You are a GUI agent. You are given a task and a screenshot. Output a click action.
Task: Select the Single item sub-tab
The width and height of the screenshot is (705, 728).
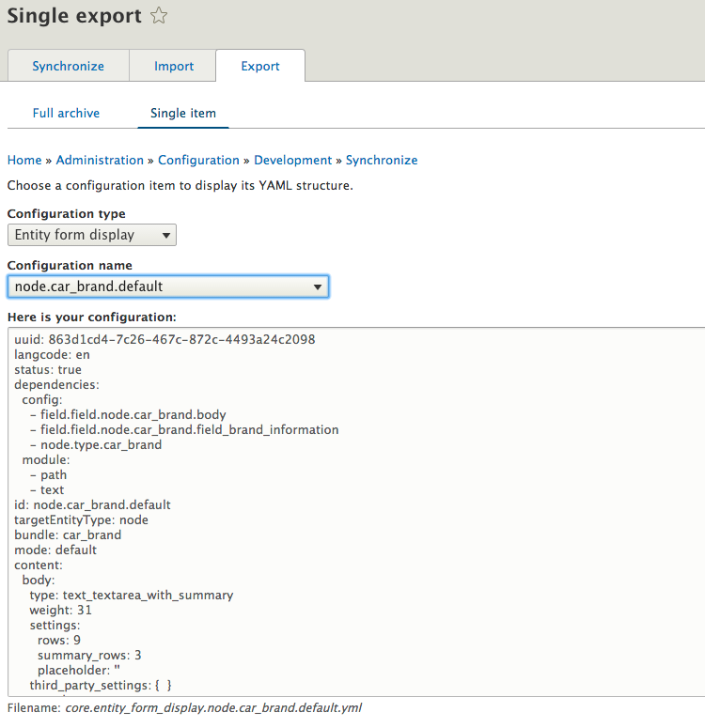(x=183, y=113)
